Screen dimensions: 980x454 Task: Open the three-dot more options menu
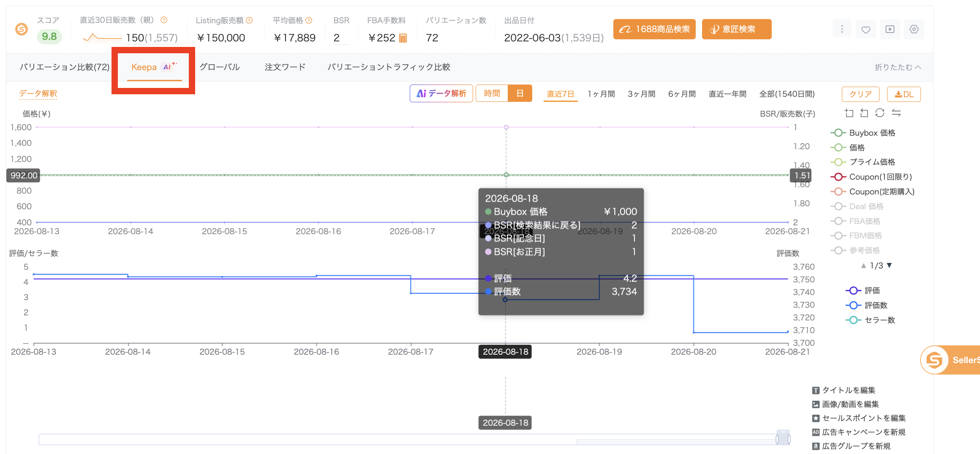842,29
